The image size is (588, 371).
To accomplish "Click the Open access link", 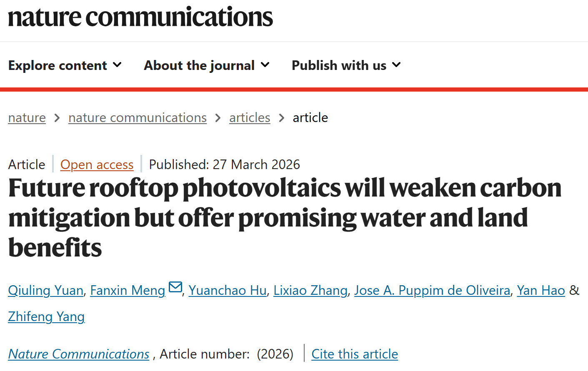I will tap(97, 165).
